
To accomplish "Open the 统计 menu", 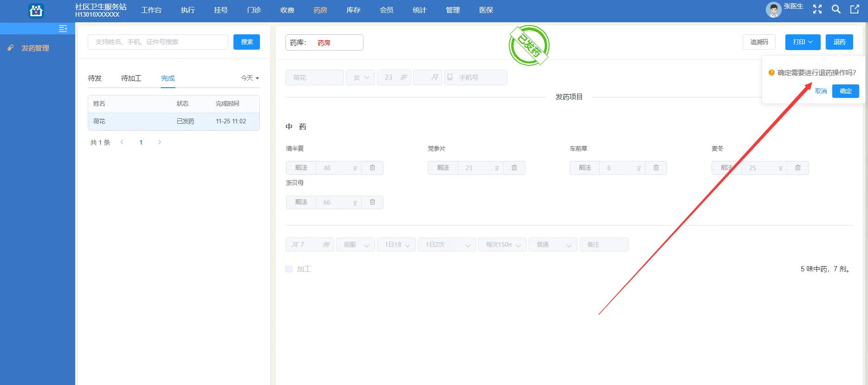I will click(x=420, y=10).
